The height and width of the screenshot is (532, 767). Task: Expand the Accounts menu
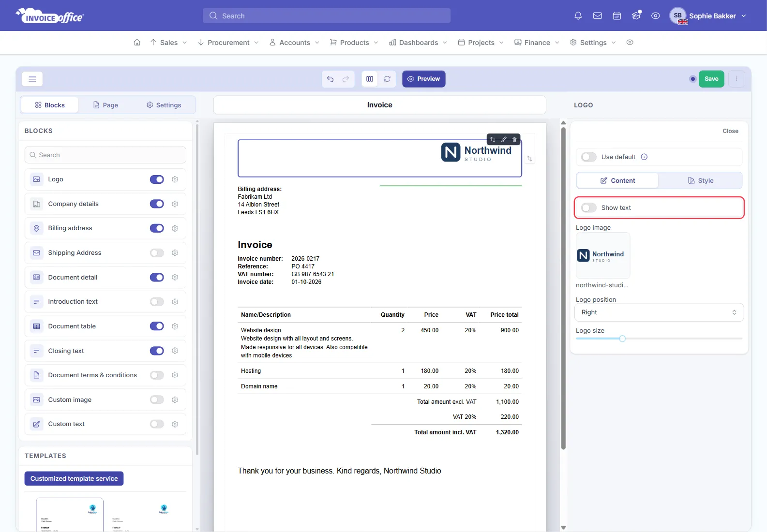coord(294,43)
